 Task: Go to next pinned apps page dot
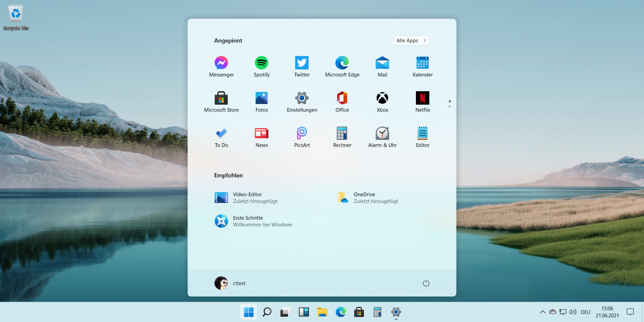tap(449, 107)
